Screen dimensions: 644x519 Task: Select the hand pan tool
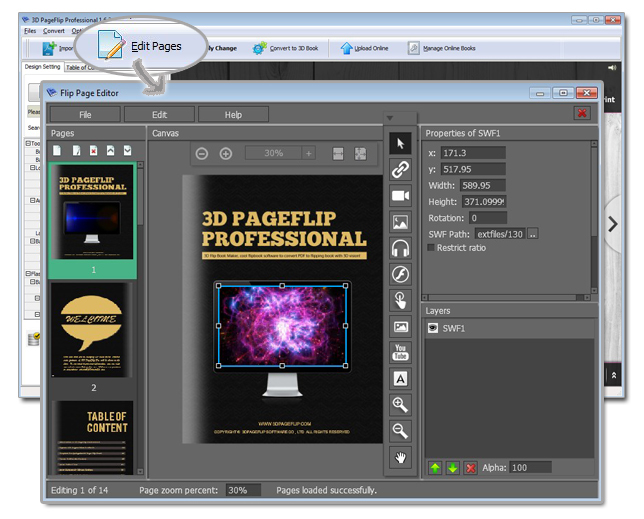click(x=400, y=457)
